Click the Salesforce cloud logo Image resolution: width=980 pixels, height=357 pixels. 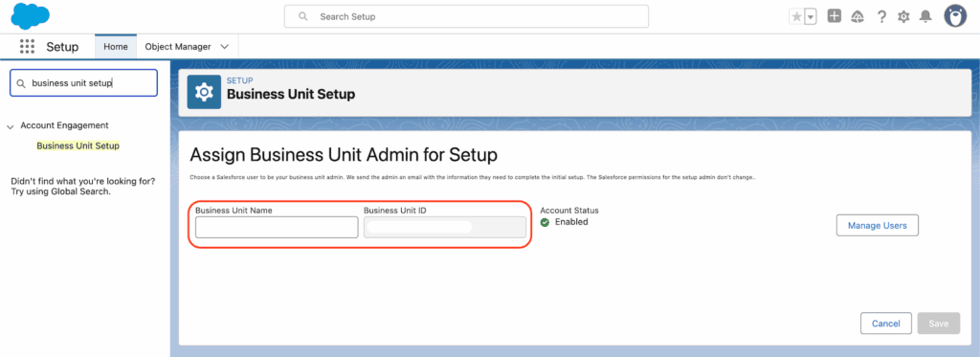tap(30, 16)
